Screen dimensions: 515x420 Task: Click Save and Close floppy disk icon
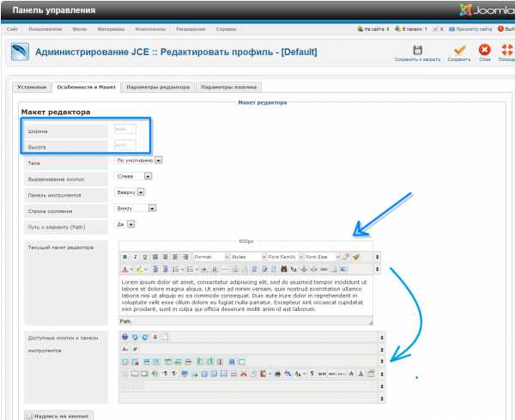click(x=417, y=51)
